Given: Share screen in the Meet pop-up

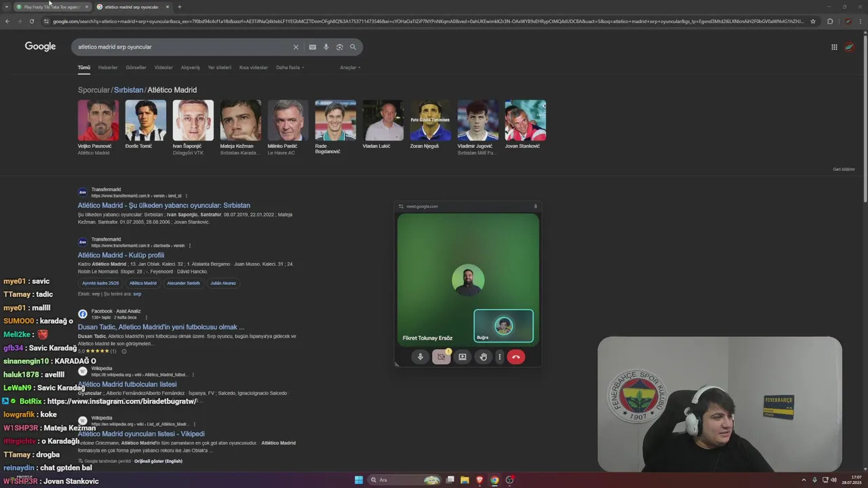Looking at the screenshot, I should pos(462,357).
